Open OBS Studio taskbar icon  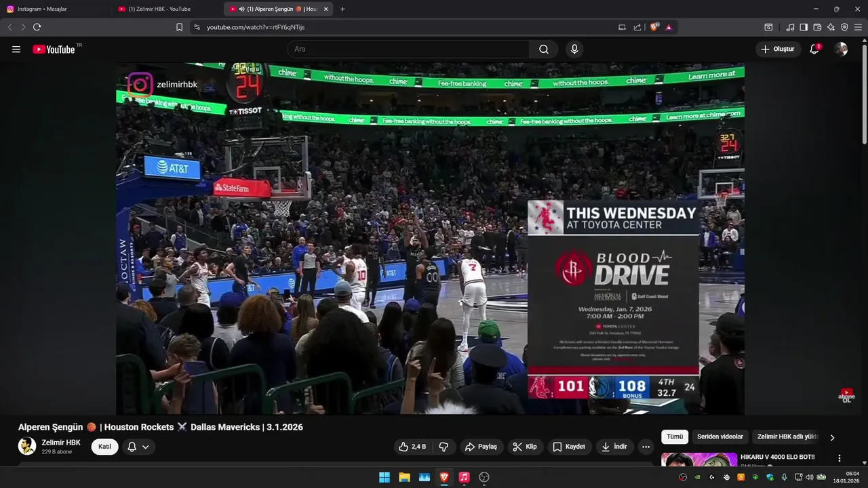pyautogui.click(x=484, y=477)
